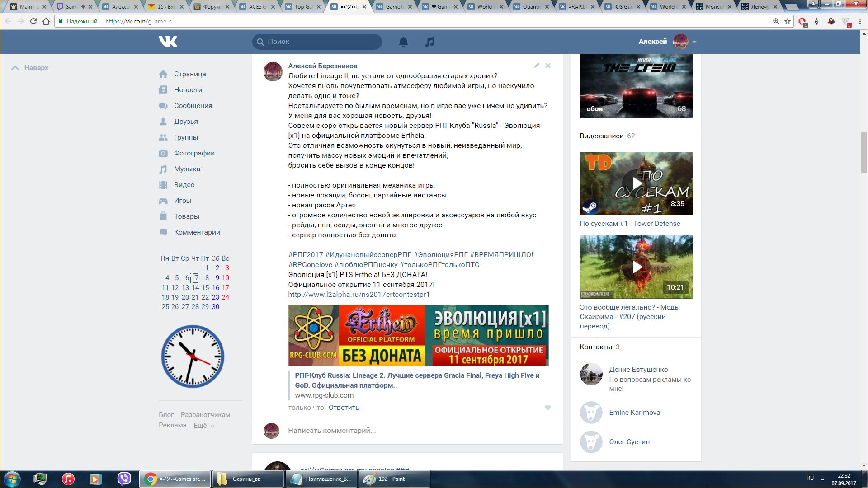868x488 pixels.
Task: Open Новости in left sidebar
Action: point(188,90)
